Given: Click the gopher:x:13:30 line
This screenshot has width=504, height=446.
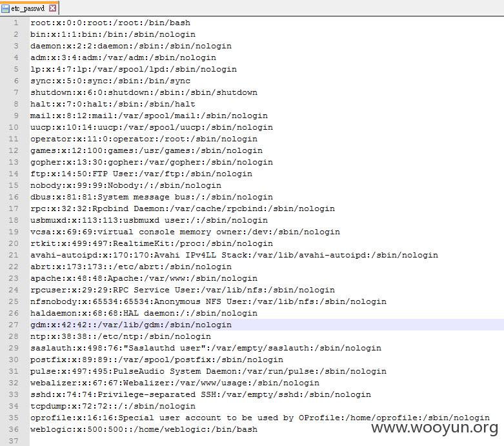Looking at the screenshot, I should pos(152,162).
